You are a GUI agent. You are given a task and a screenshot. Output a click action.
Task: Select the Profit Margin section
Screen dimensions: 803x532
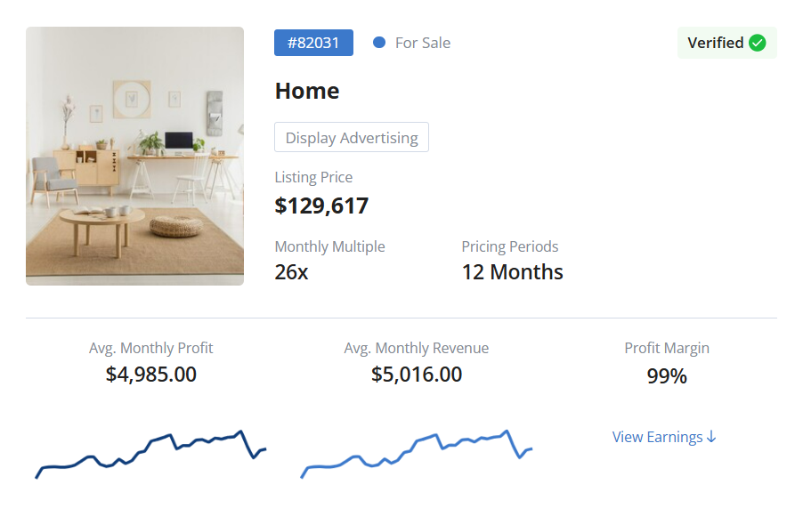tap(666, 360)
